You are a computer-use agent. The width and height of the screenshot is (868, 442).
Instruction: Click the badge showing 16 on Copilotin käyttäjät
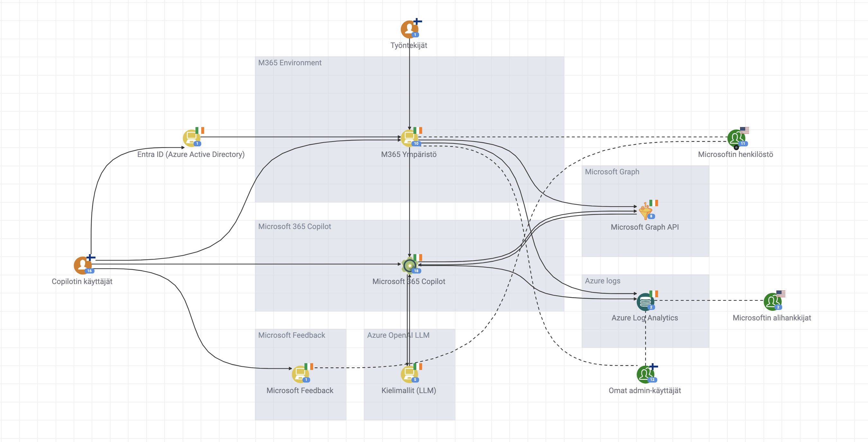(x=89, y=271)
